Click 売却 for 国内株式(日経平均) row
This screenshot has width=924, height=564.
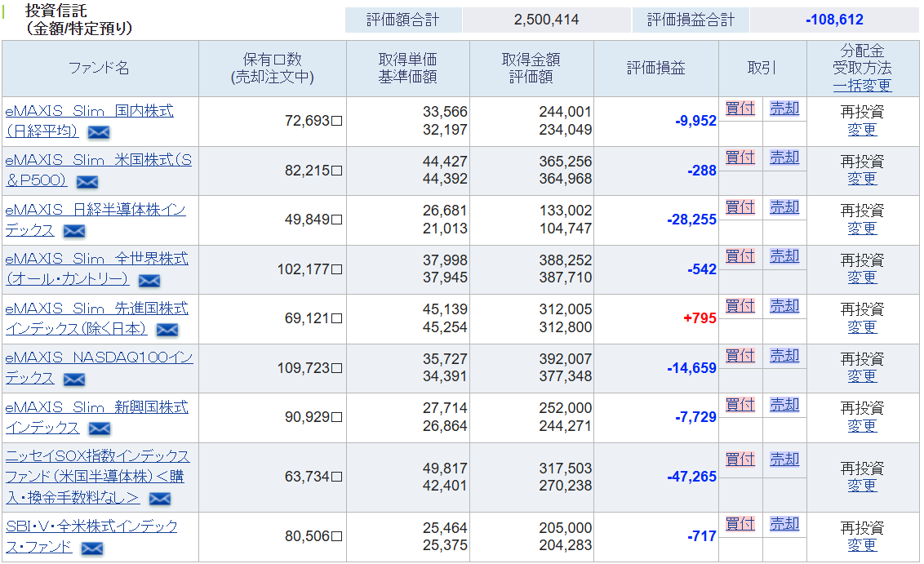(784, 109)
